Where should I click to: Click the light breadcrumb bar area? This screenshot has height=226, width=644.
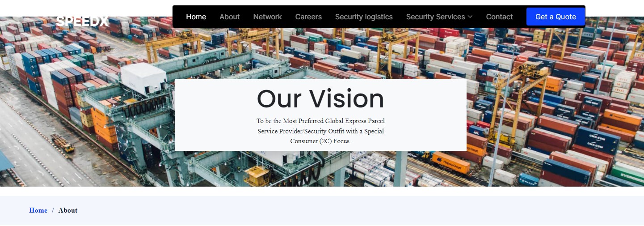click(x=322, y=210)
